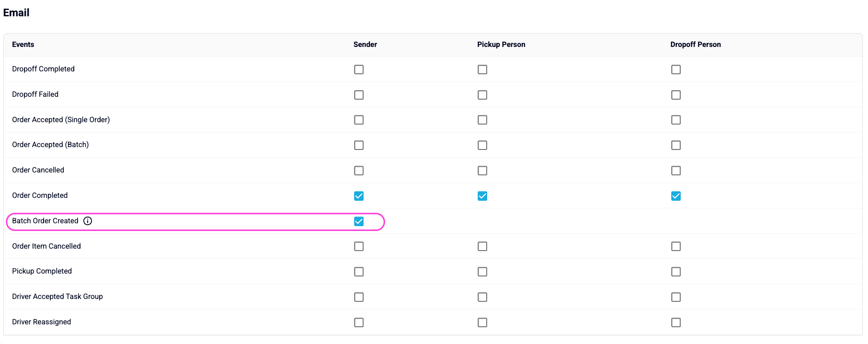
Task: Tick Dropoff Person for Order Item Cancelled
Action: 676,246
